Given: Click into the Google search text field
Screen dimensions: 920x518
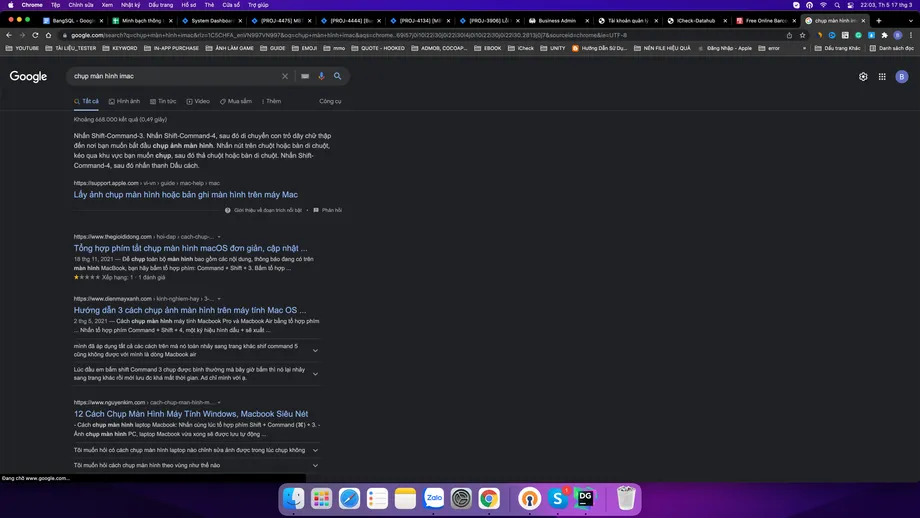Looking at the screenshot, I should pos(170,76).
